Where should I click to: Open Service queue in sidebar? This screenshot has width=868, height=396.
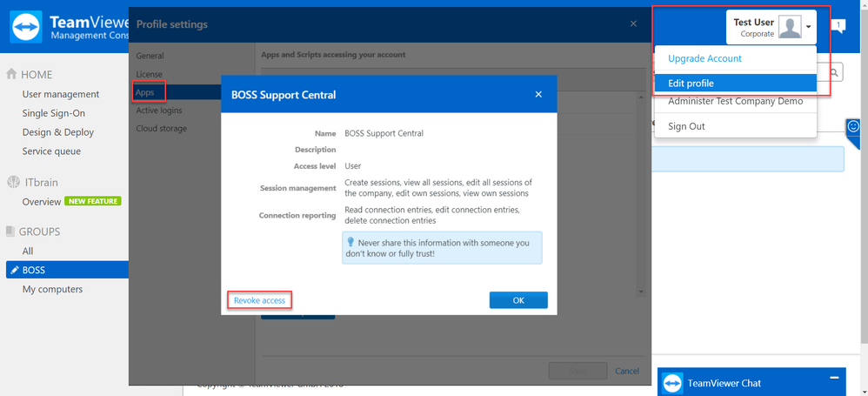pyautogui.click(x=51, y=151)
